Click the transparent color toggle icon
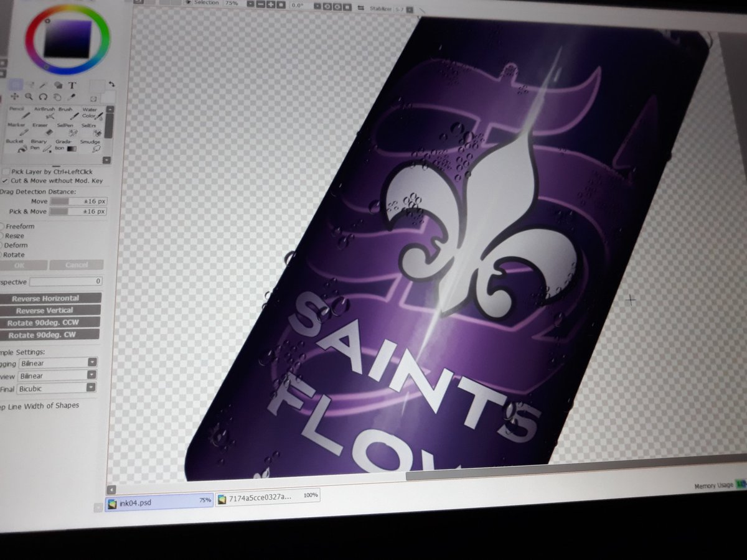 click(x=93, y=98)
